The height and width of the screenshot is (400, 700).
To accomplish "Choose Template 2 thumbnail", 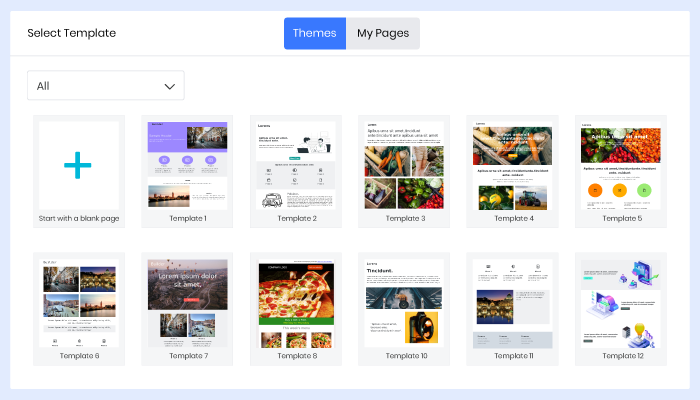I will pyautogui.click(x=296, y=165).
